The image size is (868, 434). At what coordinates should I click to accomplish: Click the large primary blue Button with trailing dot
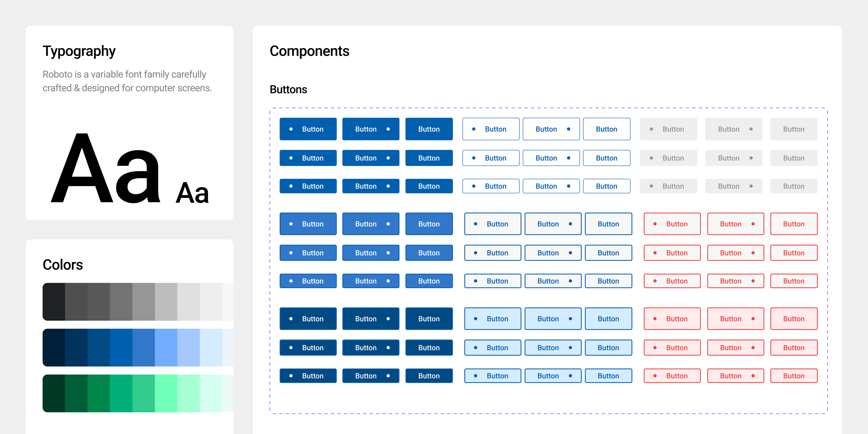tap(371, 129)
